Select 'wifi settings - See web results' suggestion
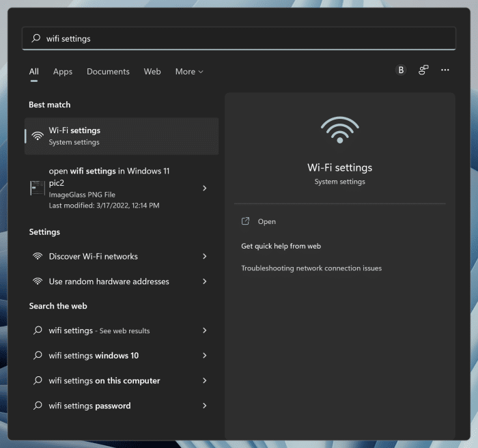Screen dimensions: 478x448 [x=122, y=331]
